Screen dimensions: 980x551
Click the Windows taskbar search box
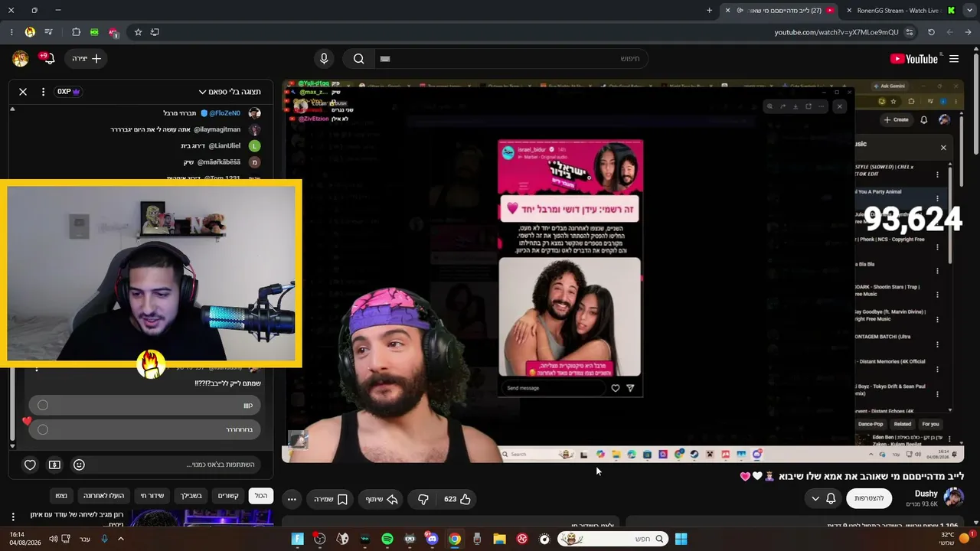(x=613, y=539)
